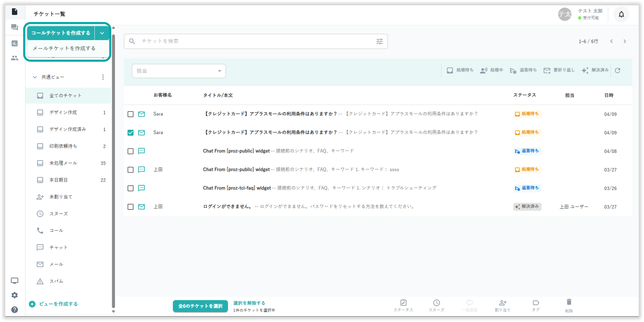This screenshot has height=322, width=644.
Task: Open the analytics chart sidebar icon
Action: point(15,43)
